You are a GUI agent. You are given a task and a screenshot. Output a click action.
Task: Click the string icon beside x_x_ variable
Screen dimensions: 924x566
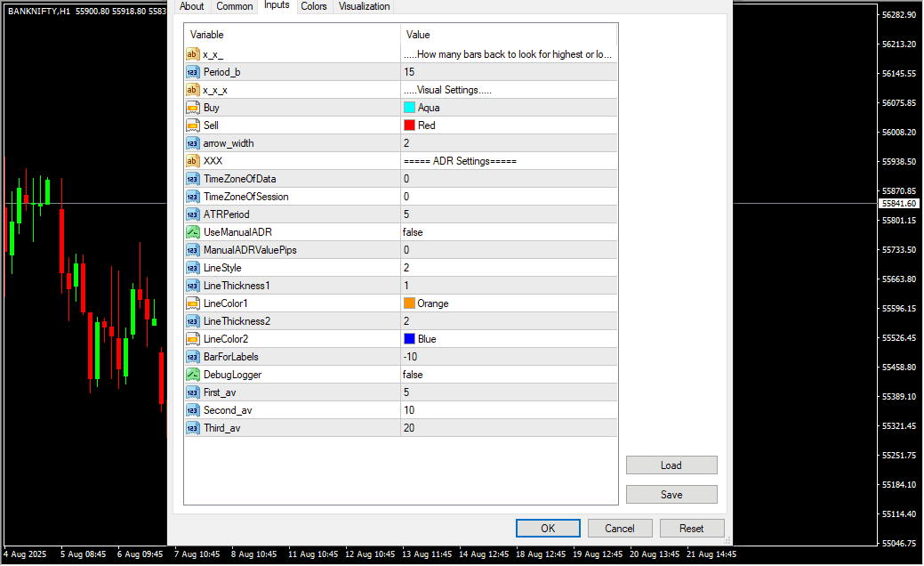coord(192,54)
